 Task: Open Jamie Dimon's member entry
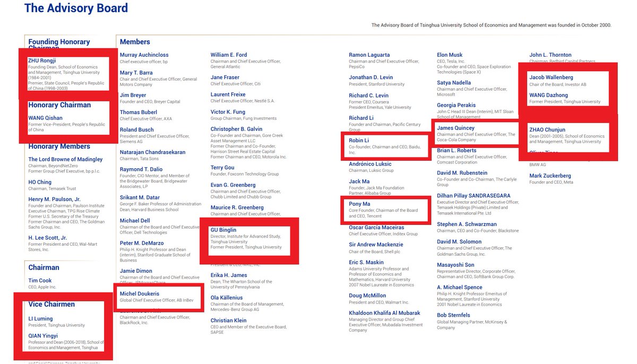(x=136, y=271)
